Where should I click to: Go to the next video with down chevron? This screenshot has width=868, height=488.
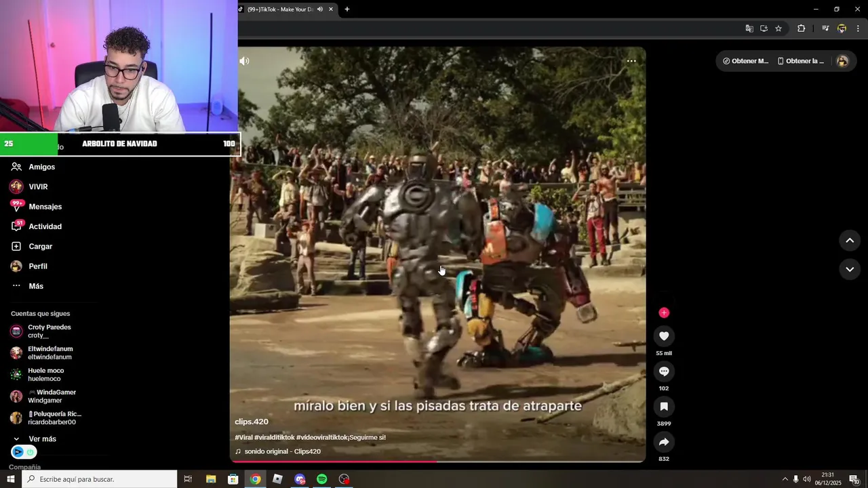click(x=850, y=269)
